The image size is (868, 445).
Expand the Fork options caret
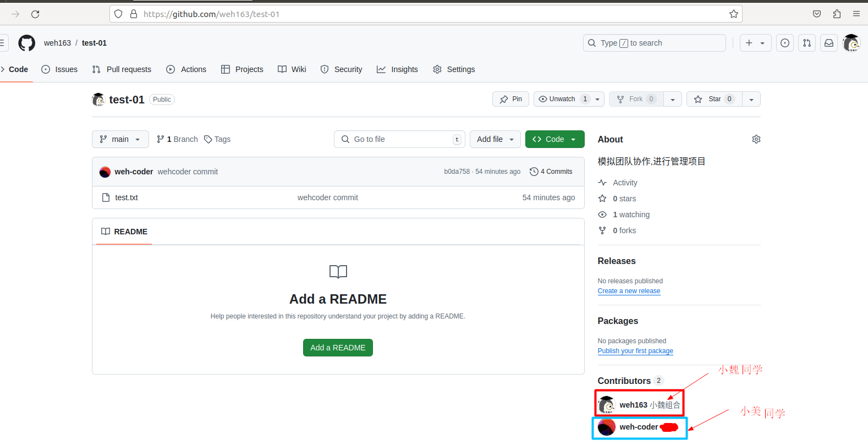point(673,99)
